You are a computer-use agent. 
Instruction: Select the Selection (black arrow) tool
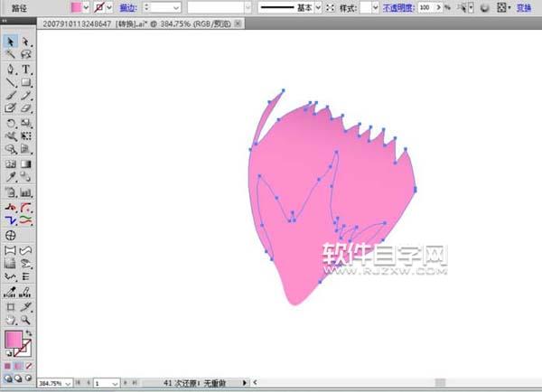pos(10,42)
